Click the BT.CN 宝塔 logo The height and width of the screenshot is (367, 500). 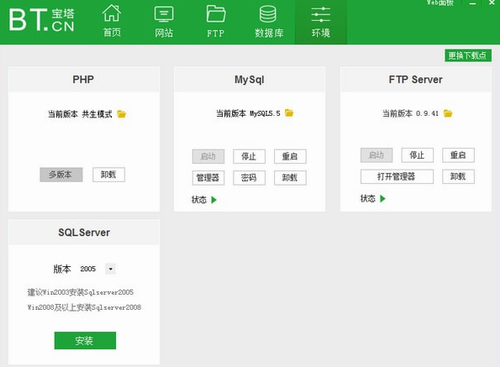pos(42,20)
